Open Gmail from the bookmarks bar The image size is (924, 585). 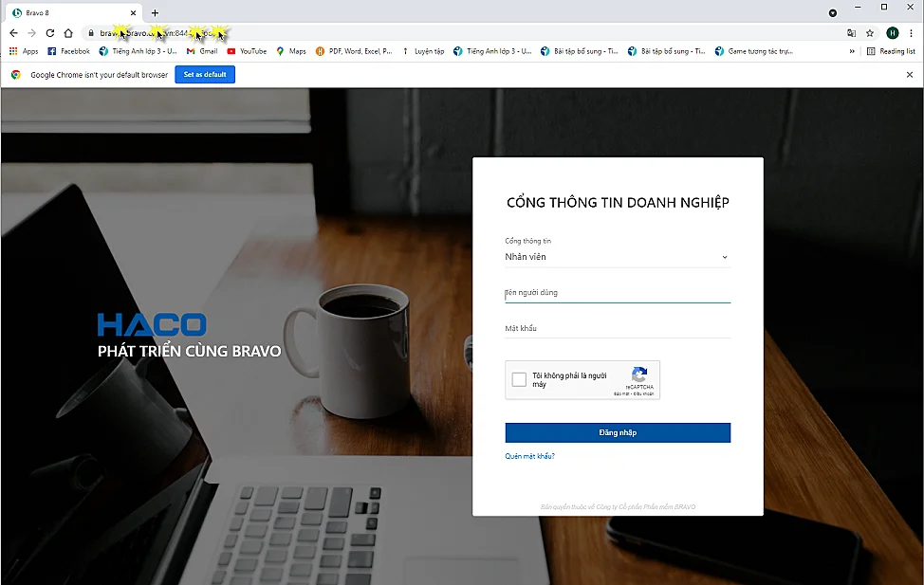pyautogui.click(x=202, y=51)
